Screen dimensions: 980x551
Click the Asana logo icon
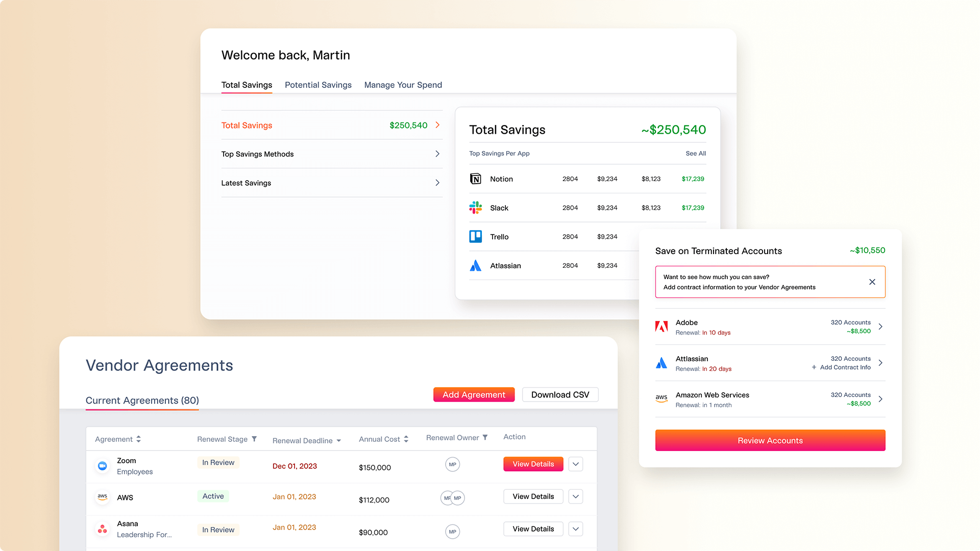pyautogui.click(x=103, y=529)
